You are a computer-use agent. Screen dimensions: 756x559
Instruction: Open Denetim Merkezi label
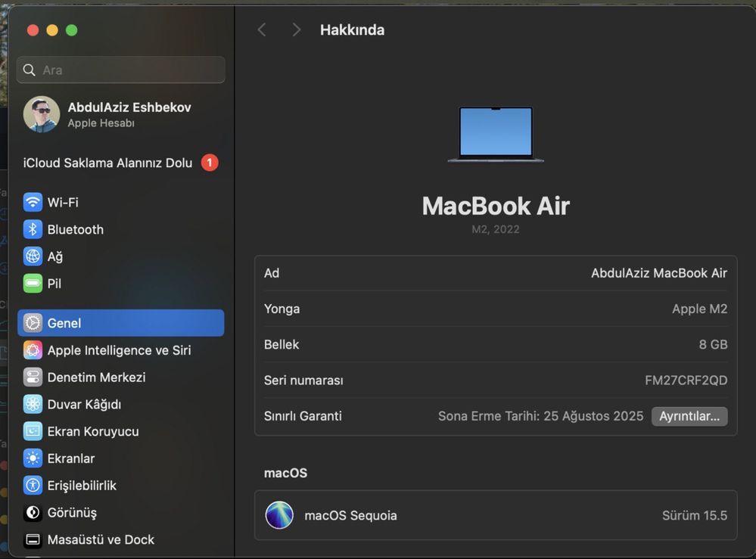point(96,377)
